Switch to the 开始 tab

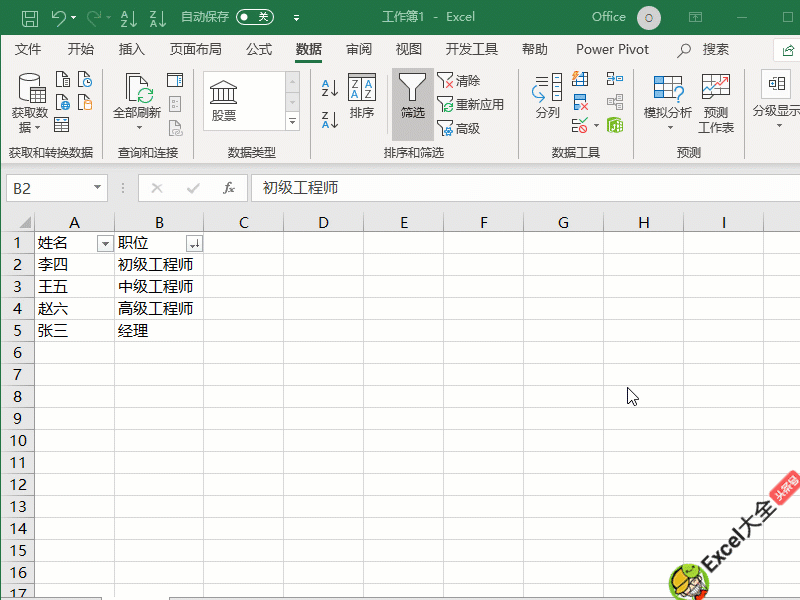click(x=81, y=49)
